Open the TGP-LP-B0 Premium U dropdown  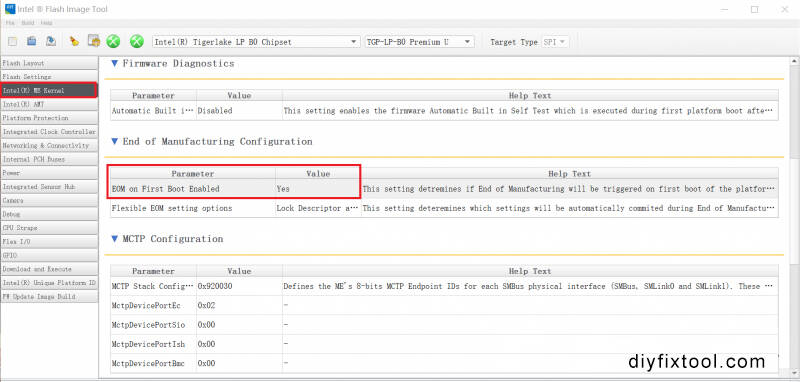(x=419, y=42)
